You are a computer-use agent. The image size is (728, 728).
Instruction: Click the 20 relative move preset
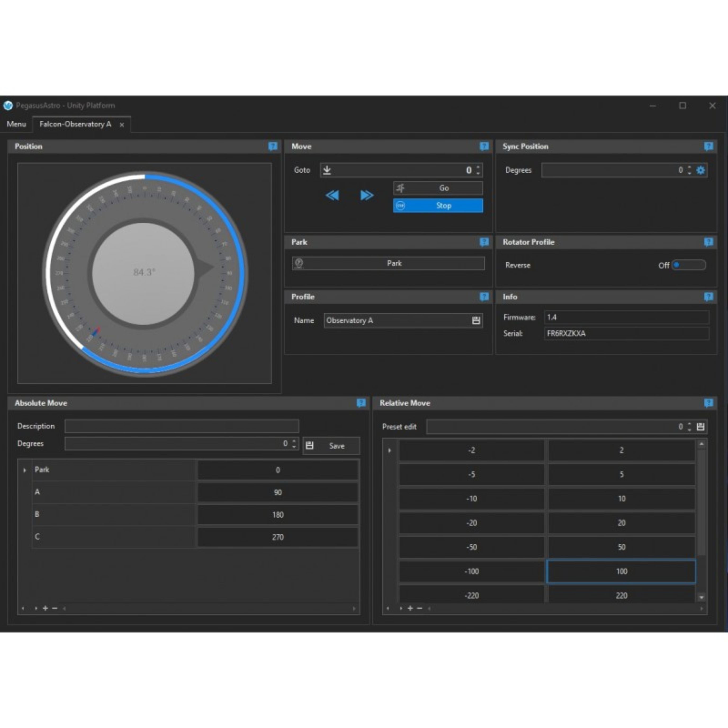pos(621,523)
